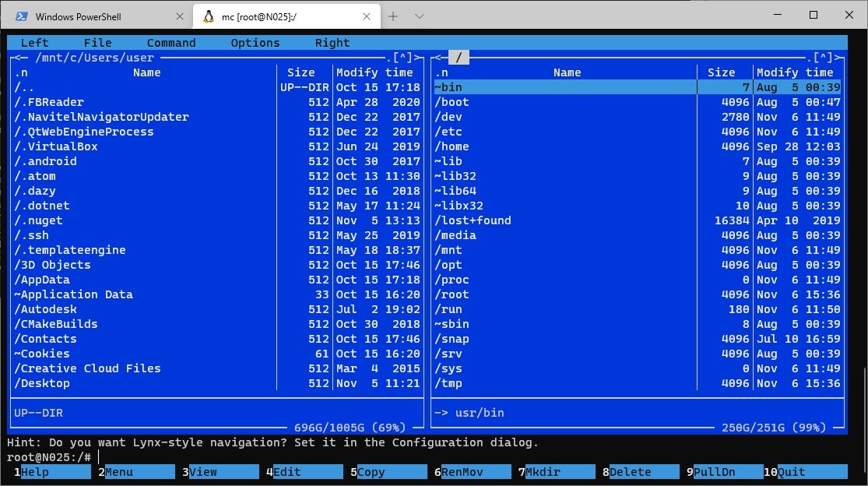Select the /.ssh folder
Image resolution: width=868 pixels, height=486 pixels.
(x=217, y=235)
